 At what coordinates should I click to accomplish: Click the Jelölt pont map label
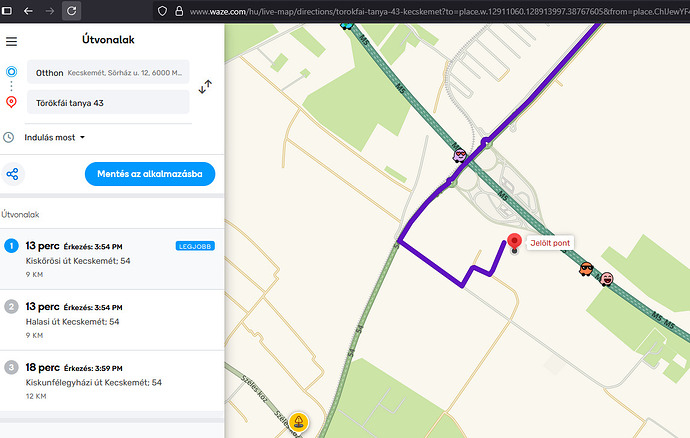(x=550, y=243)
